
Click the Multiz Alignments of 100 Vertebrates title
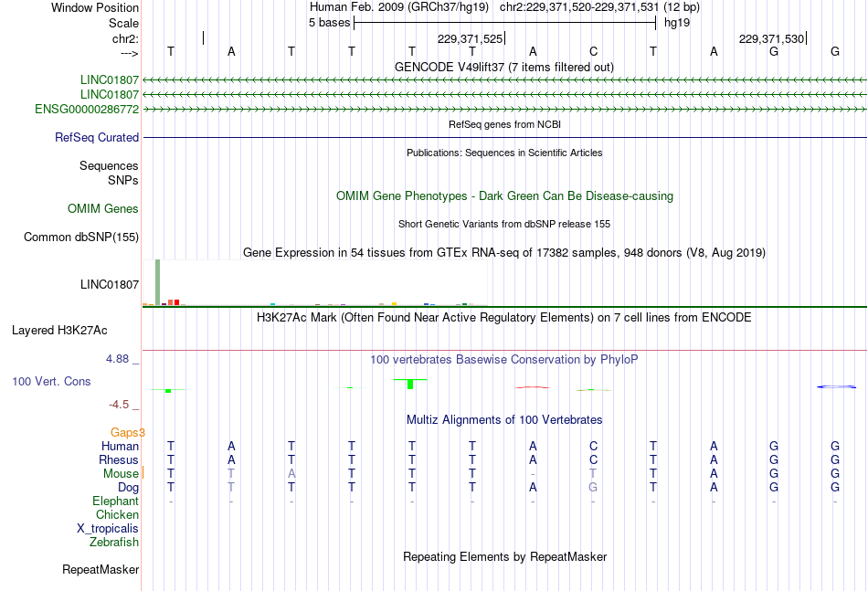click(x=504, y=420)
